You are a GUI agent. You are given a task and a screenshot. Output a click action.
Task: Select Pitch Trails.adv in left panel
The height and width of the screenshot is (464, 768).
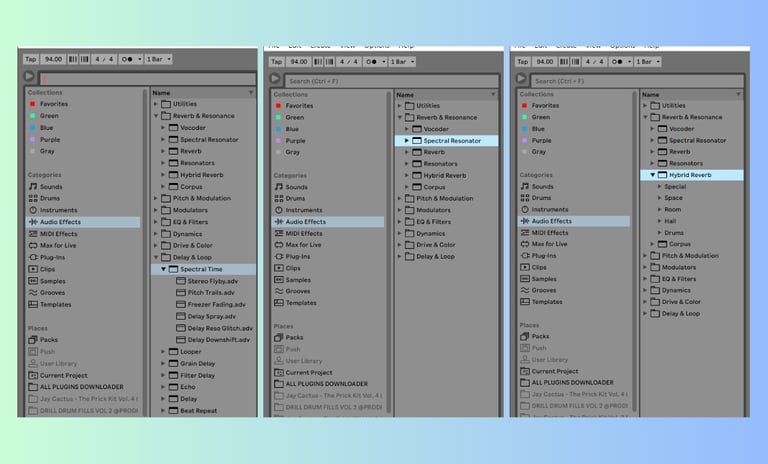pos(205,293)
